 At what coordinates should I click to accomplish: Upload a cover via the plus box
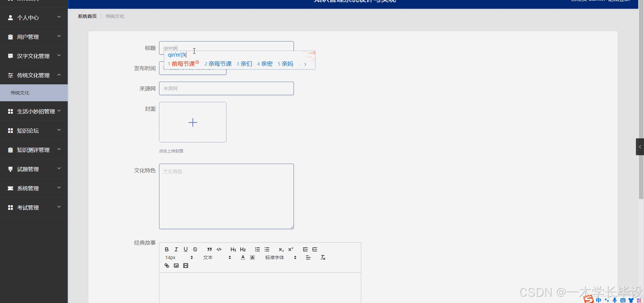tap(193, 122)
